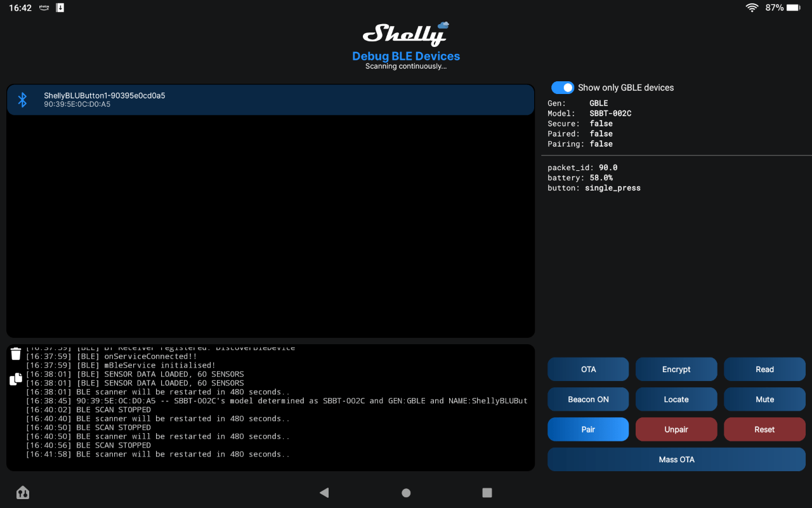
Task: Tap the download notification icon
Action: (60, 8)
